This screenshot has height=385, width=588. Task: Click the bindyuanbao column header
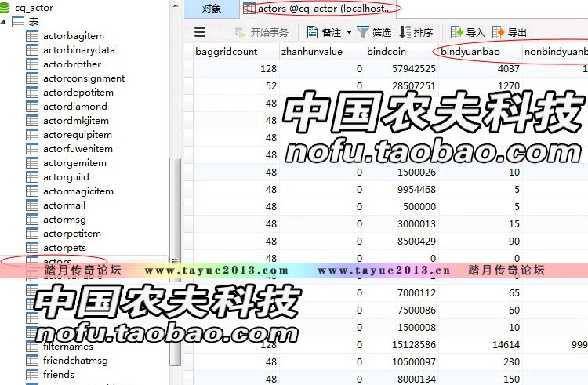[x=481, y=51]
